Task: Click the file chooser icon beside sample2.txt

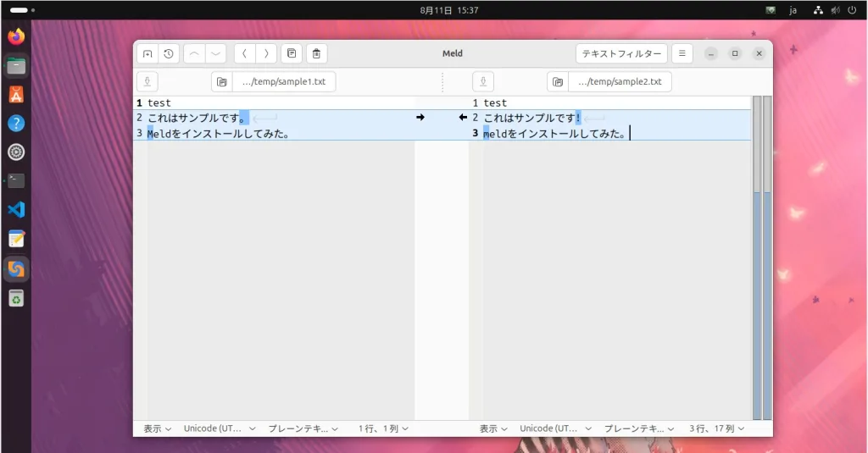Action: [x=558, y=82]
